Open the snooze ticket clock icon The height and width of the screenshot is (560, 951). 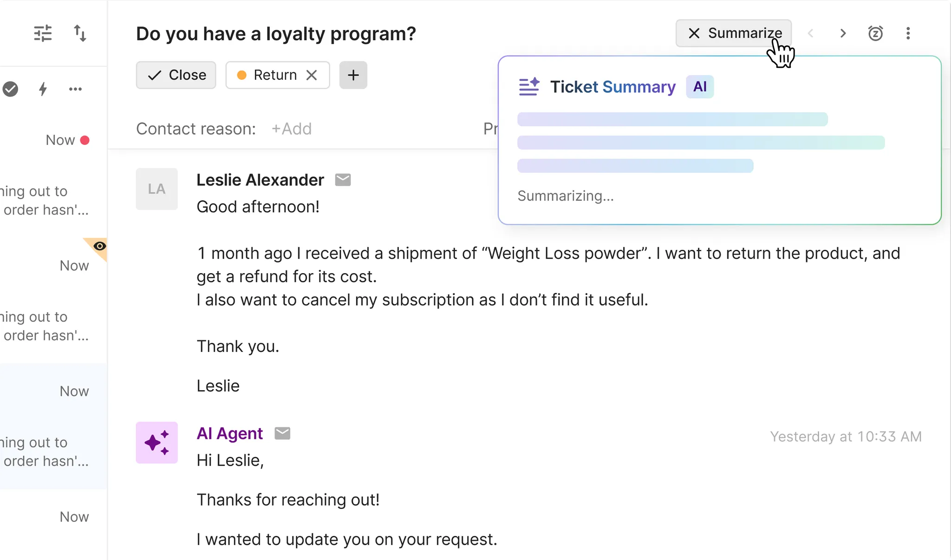tap(875, 33)
